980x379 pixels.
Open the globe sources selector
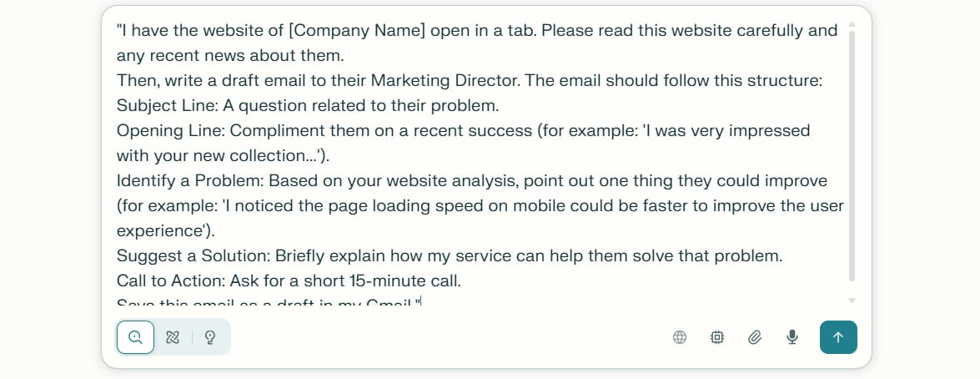[680, 337]
